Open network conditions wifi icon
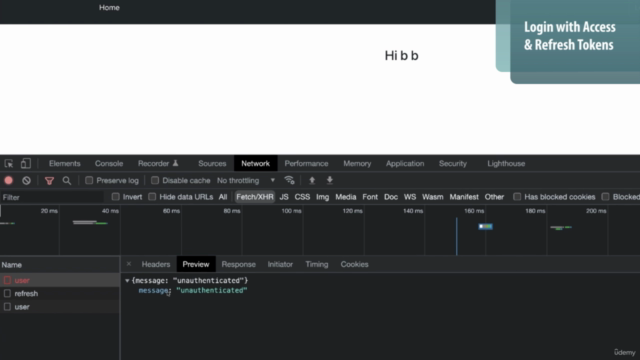This screenshot has width=640, height=360. [289, 180]
